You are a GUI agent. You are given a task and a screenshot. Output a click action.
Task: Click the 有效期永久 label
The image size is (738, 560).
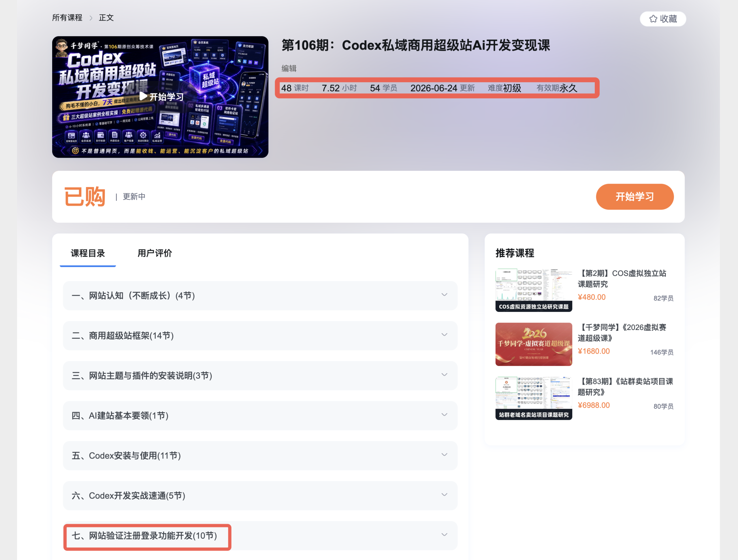point(556,88)
